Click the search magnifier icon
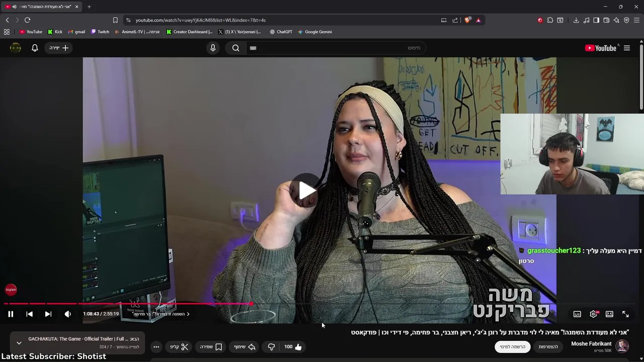The image size is (644, 362). pyautogui.click(x=236, y=48)
